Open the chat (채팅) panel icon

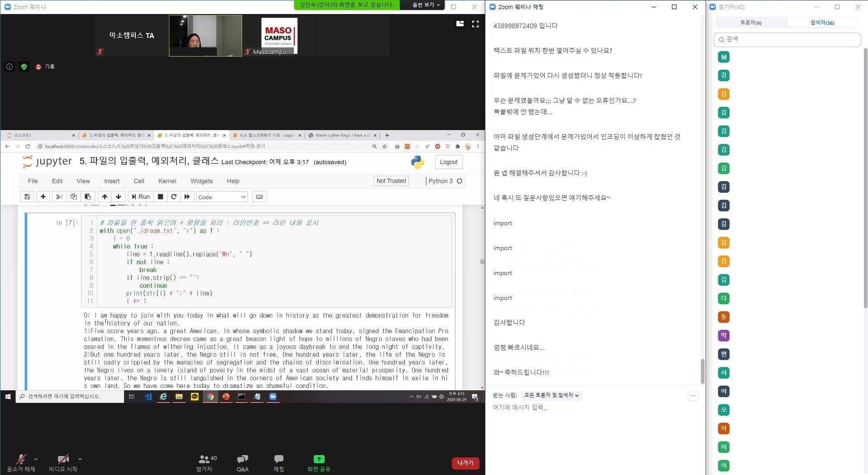pyautogui.click(x=278, y=460)
